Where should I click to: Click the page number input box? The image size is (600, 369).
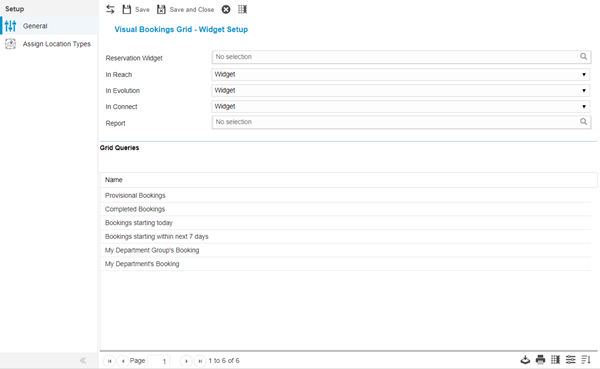coord(159,361)
